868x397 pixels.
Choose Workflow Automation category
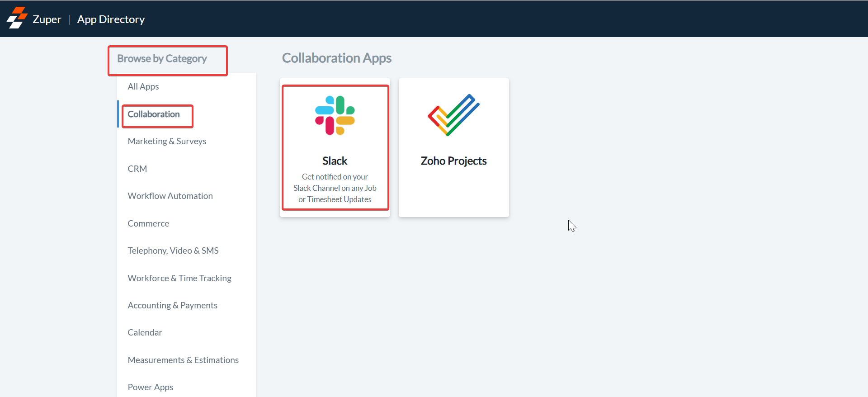click(170, 196)
